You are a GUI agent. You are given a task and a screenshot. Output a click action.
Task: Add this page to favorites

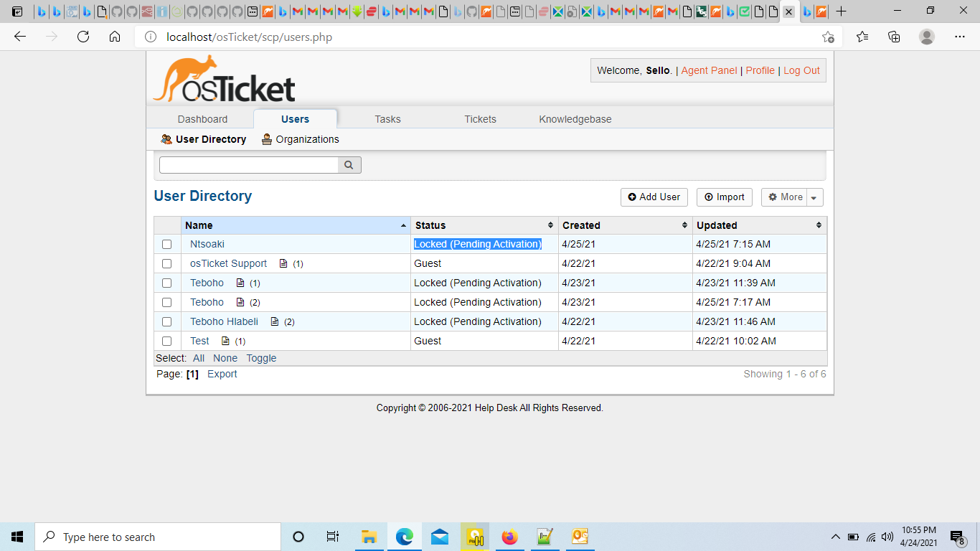pos(828,37)
